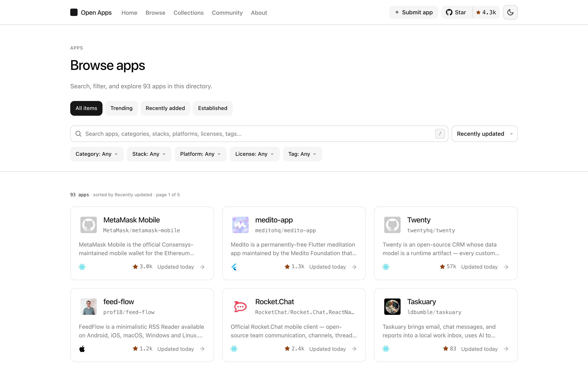Click the 4.3k star count
The height and width of the screenshot is (368, 588).
pos(486,12)
